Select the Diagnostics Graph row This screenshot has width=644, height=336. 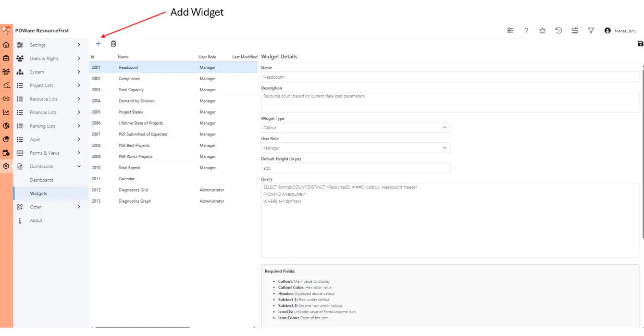[x=173, y=201]
